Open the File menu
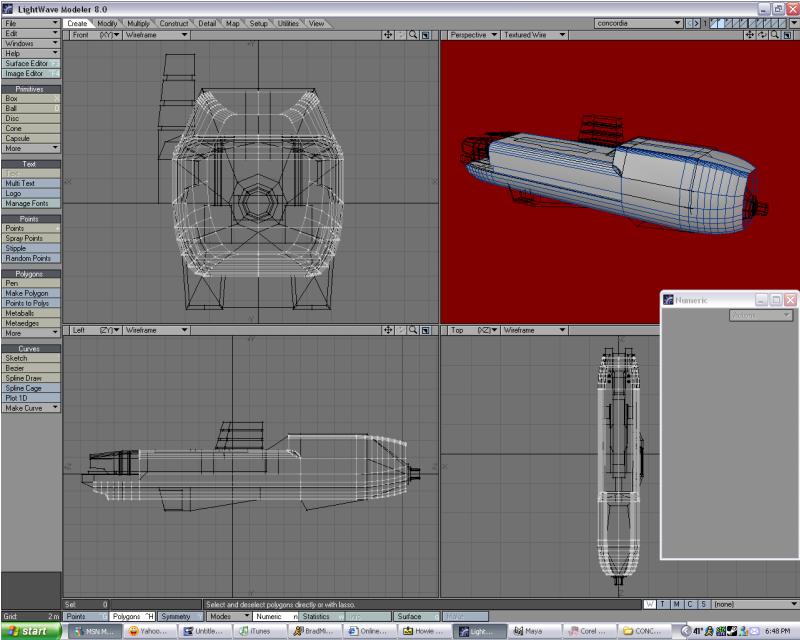This screenshot has width=800, height=640. click(x=31, y=22)
